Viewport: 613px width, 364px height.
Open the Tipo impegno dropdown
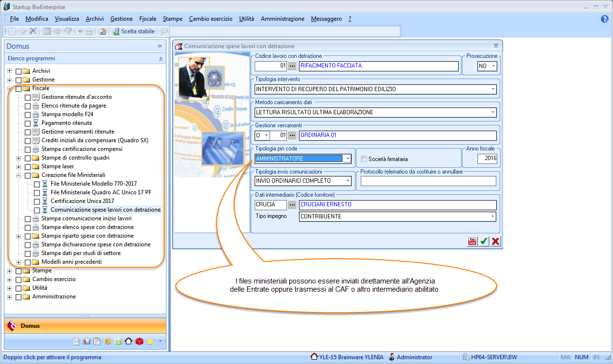click(x=493, y=216)
